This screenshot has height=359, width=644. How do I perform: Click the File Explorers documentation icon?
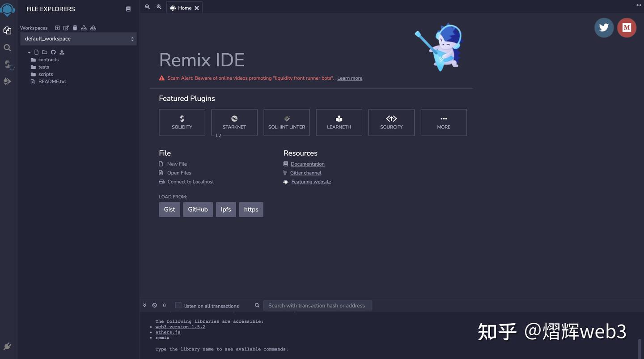128,9
